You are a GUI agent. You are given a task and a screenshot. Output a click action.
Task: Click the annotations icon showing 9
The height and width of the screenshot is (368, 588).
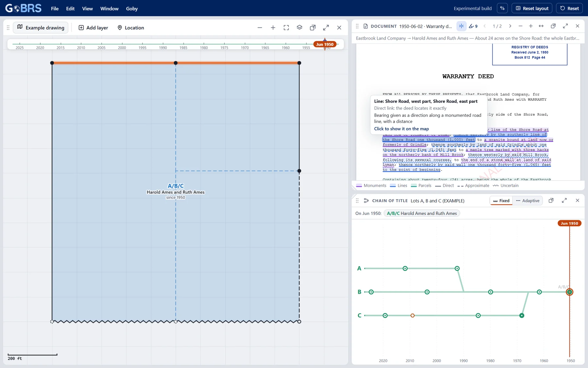coord(473,26)
